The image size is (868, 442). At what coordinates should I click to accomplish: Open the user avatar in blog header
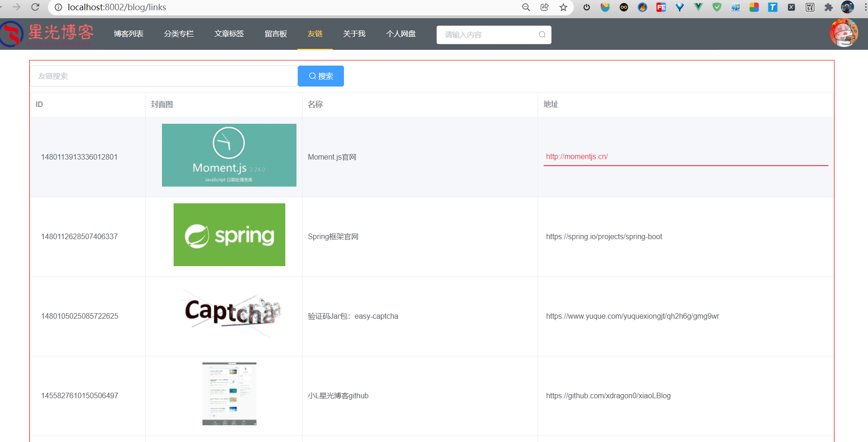click(844, 33)
